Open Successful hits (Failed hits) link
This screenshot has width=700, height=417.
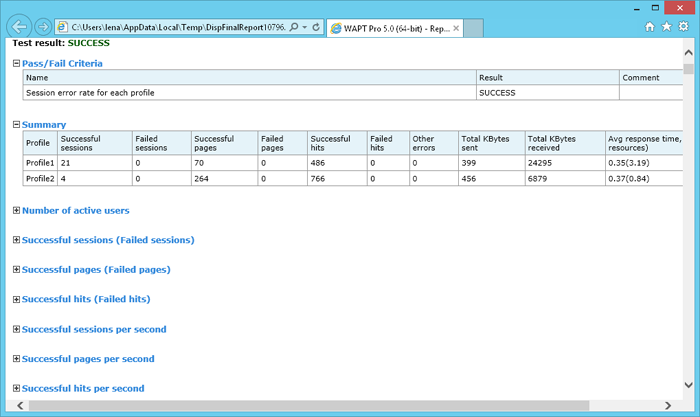point(86,299)
